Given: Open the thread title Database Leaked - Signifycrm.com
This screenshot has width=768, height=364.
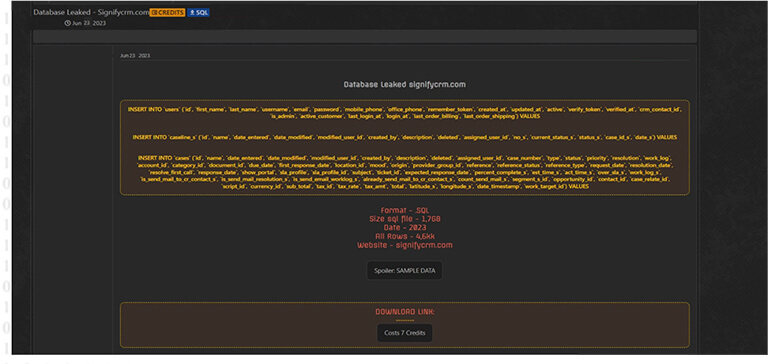Looking at the screenshot, I should point(91,12).
